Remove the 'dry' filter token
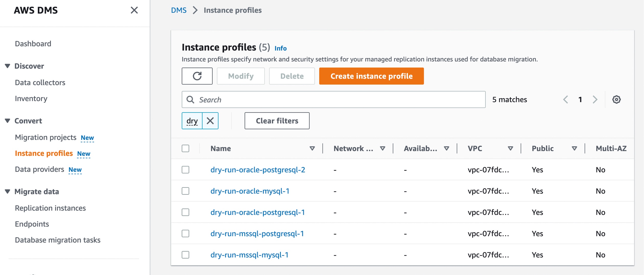This screenshot has width=644, height=275. [210, 121]
